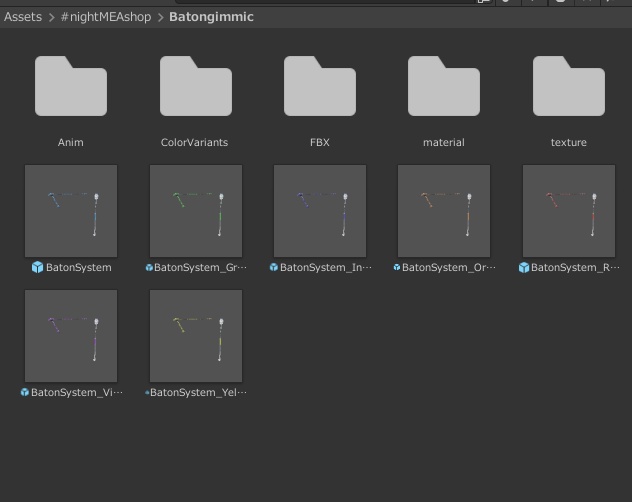This screenshot has height=502, width=632.
Task: Open the FBX folder icon
Action: coord(320,86)
